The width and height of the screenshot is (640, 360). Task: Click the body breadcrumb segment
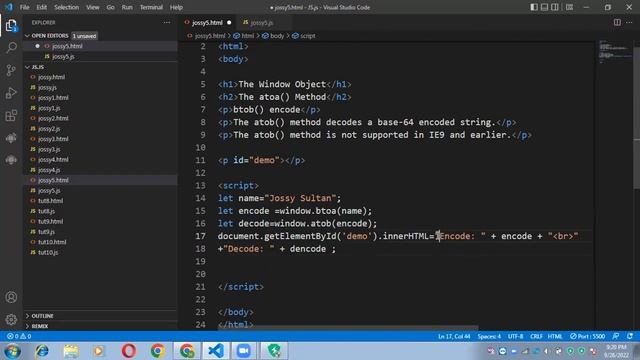[x=273, y=36]
